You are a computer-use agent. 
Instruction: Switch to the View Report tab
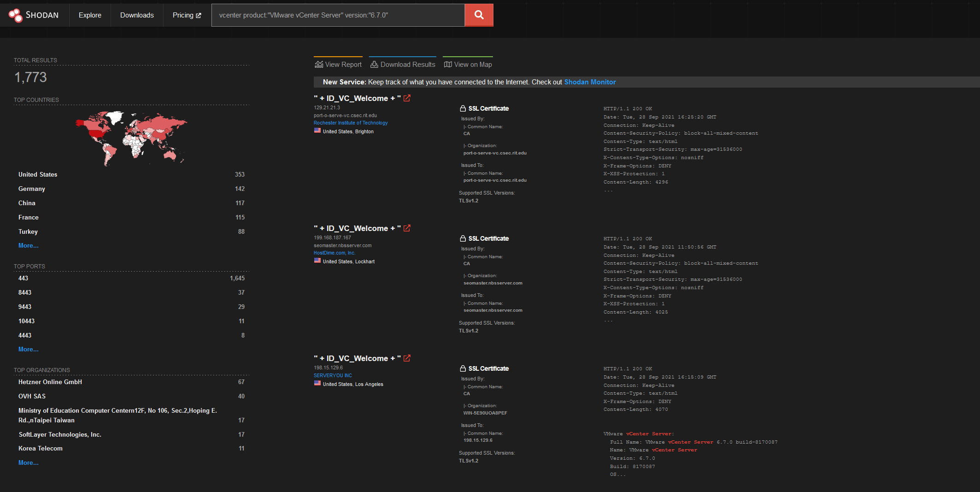tap(338, 64)
